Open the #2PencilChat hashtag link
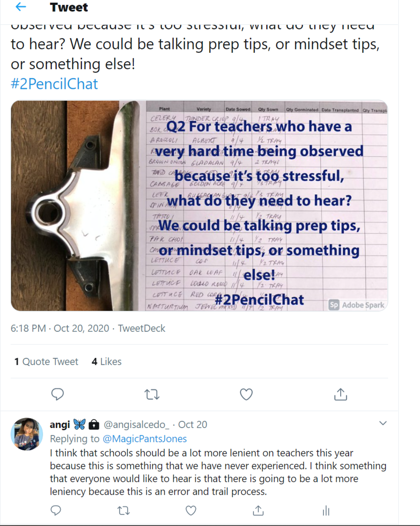This screenshot has width=420, height=526. click(x=54, y=84)
